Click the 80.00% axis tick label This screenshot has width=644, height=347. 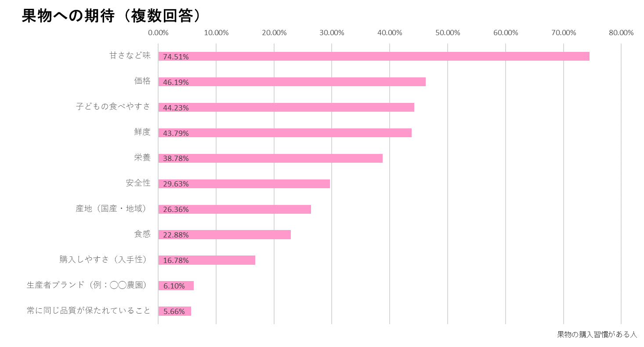(x=621, y=33)
